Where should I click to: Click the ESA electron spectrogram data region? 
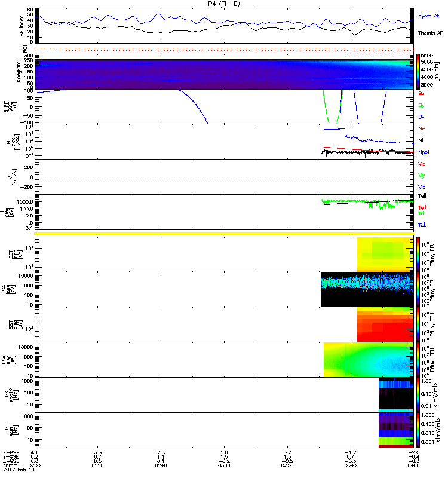pos(369,360)
